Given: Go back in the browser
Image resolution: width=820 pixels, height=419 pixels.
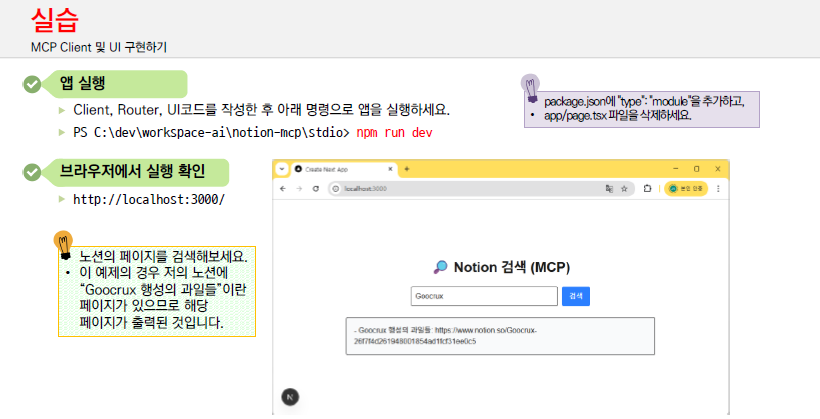Looking at the screenshot, I should [283, 189].
